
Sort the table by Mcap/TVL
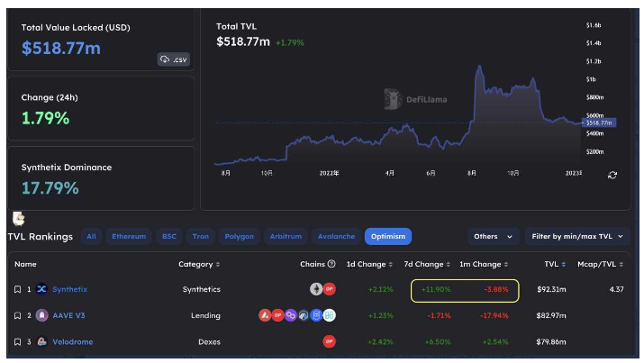coord(601,265)
